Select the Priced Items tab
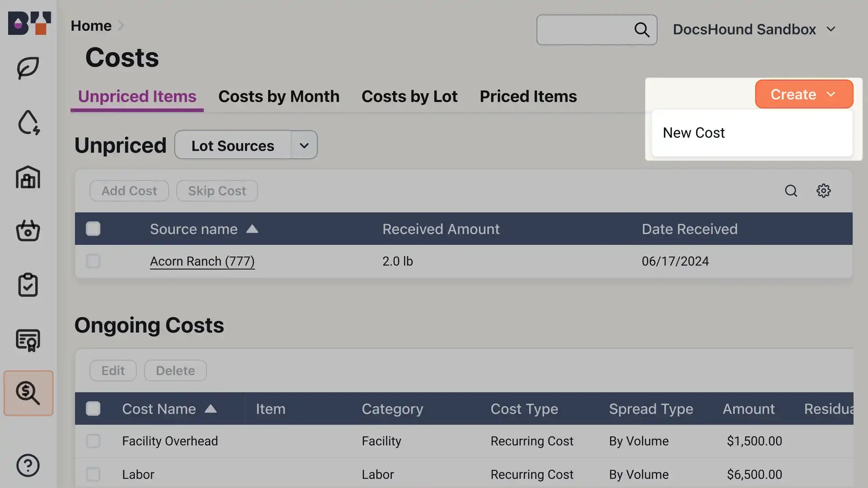The height and width of the screenshot is (488, 868). 528,95
